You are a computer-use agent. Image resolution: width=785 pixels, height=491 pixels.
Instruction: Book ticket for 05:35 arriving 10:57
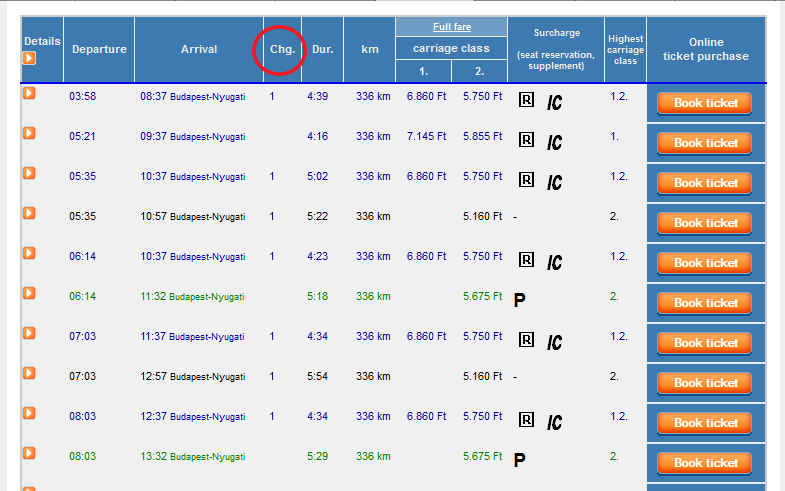point(705,223)
